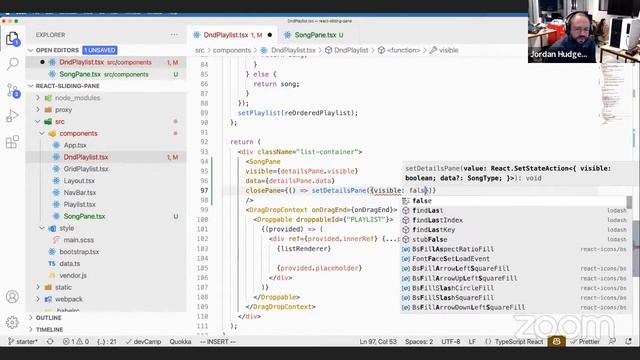Click the feedback icon in status bar
The height and width of the screenshot is (360, 640).
[x=612, y=342]
